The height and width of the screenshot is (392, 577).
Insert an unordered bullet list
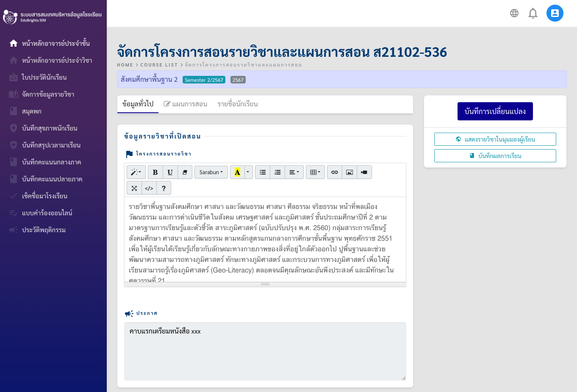263,172
